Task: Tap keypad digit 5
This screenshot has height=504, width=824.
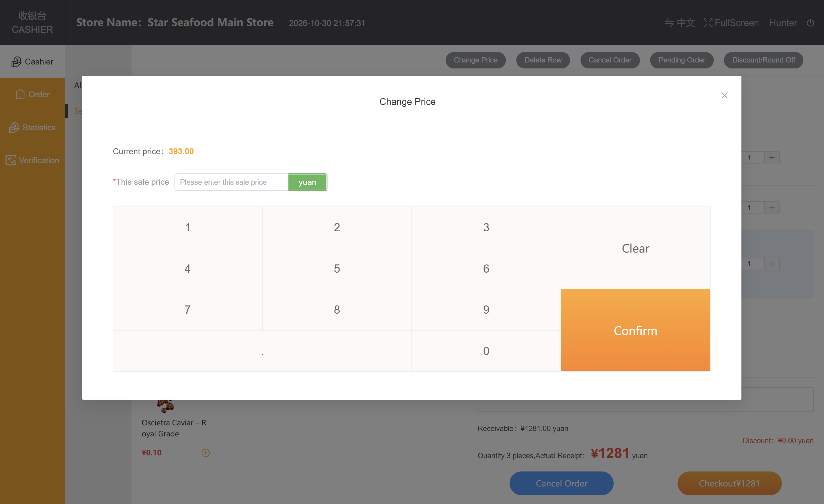Action: click(337, 269)
